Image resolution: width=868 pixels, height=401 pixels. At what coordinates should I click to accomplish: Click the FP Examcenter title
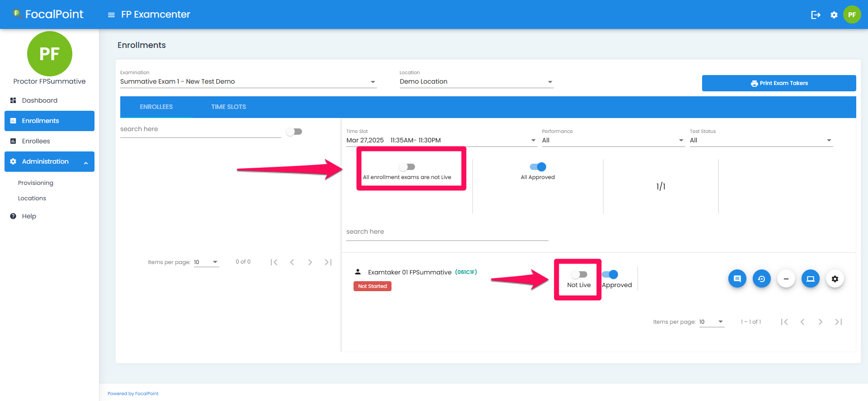pos(156,14)
